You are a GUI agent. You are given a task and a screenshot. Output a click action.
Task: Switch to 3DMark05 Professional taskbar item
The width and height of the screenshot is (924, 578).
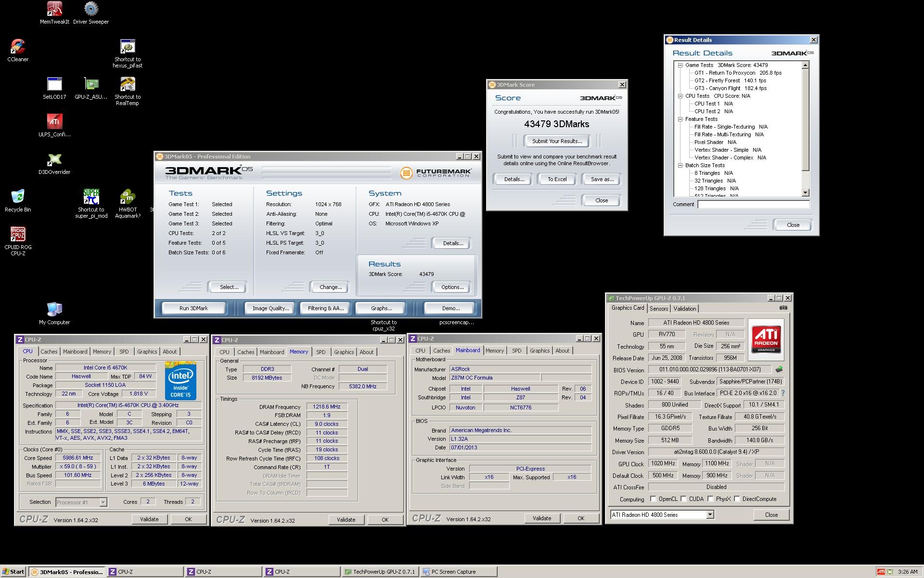[x=67, y=572]
